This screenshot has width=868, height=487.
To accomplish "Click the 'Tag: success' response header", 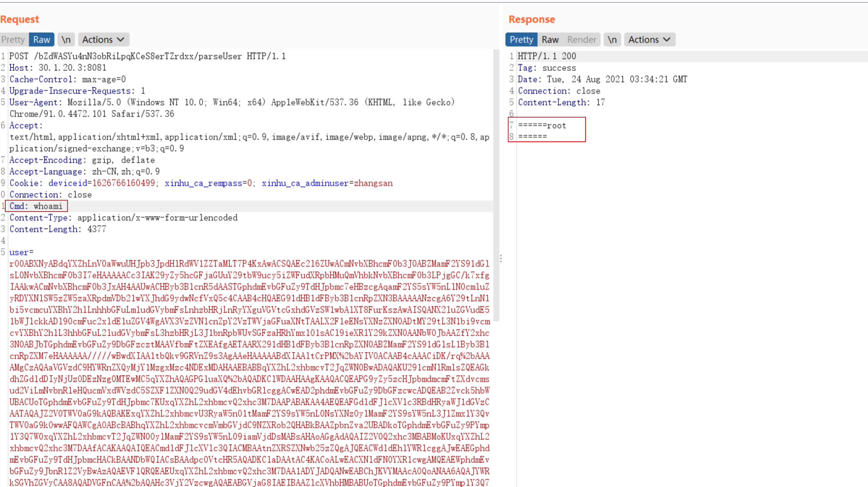I will (547, 68).
